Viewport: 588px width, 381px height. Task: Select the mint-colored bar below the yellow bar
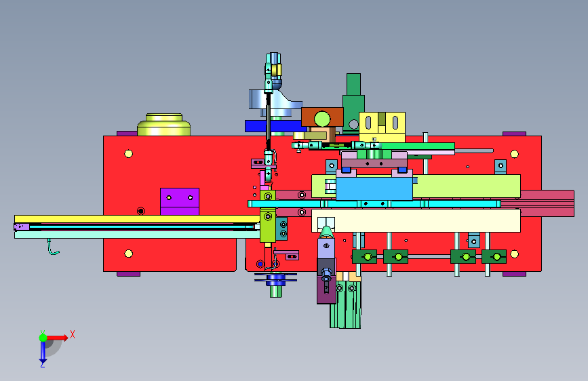click(137, 235)
